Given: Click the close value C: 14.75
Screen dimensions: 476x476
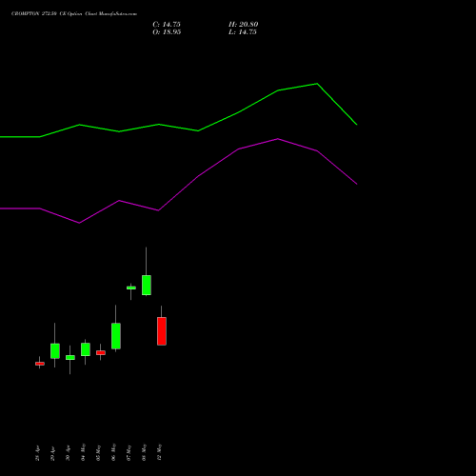Looking at the screenshot, I should [167, 25].
